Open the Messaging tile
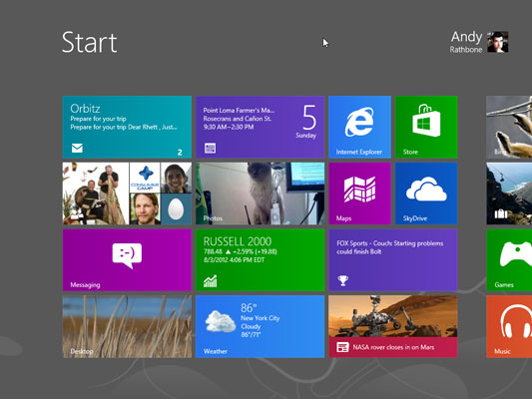 pyautogui.click(x=127, y=260)
